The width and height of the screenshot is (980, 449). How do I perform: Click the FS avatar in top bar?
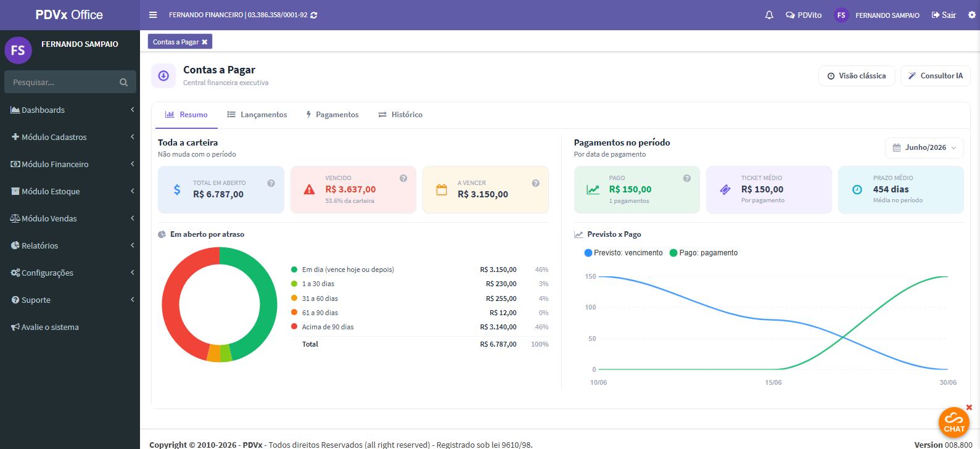coord(841,15)
